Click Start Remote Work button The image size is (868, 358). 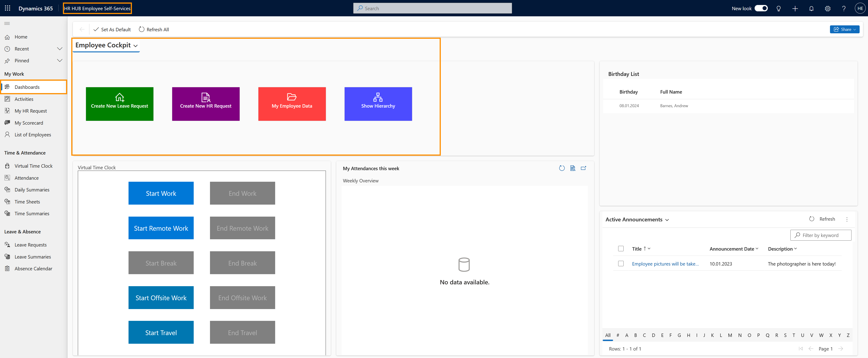coord(161,228)
